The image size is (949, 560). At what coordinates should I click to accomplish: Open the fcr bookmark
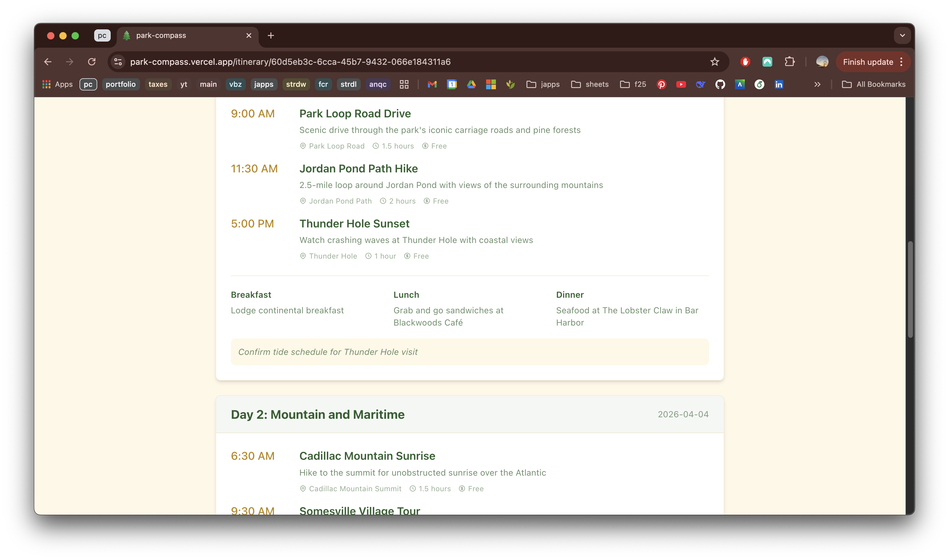323,84
